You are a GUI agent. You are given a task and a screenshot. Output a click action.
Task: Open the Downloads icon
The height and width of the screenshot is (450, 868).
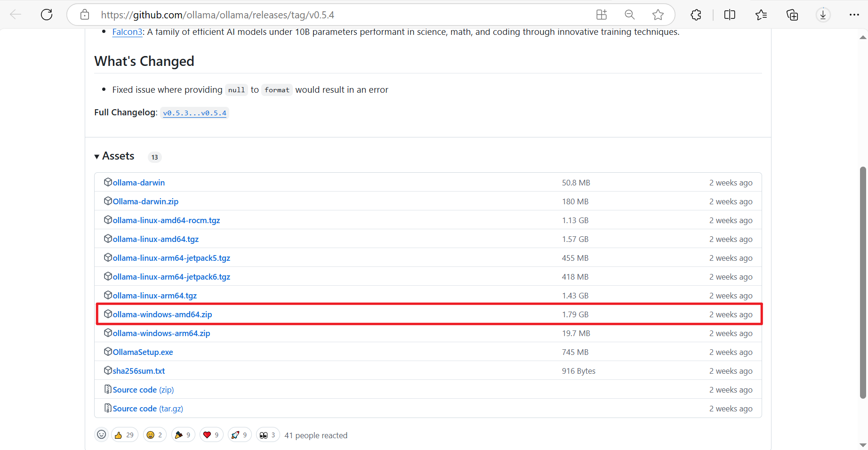823,15
